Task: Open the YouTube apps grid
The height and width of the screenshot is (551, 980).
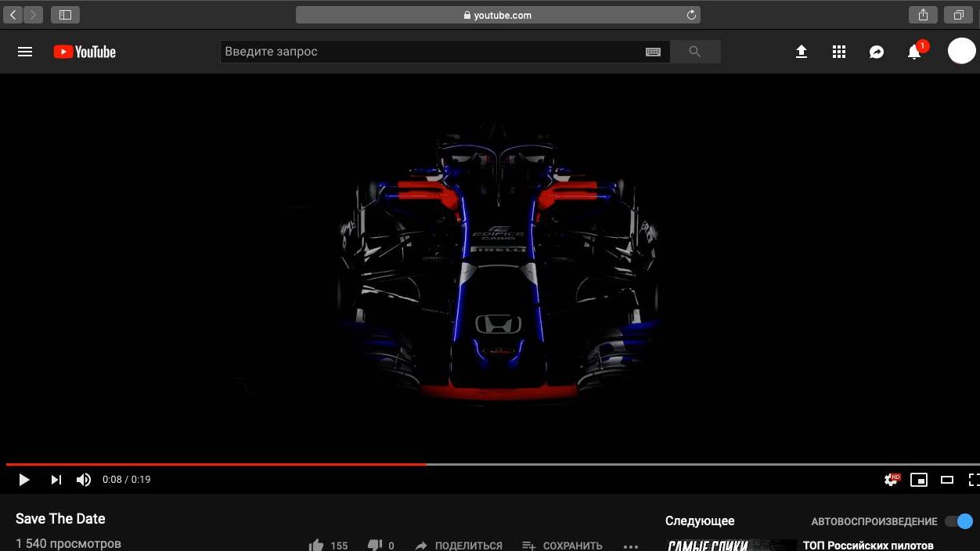Action: 838,52
